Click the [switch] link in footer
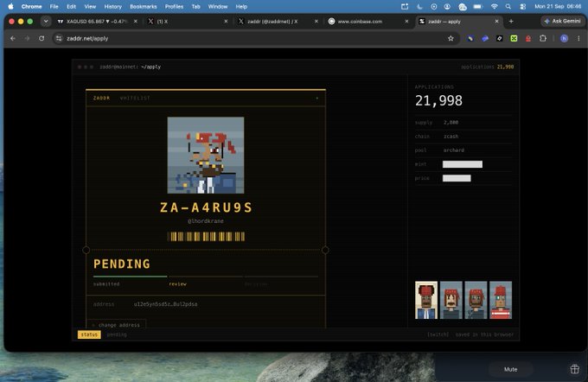Image resolution: width=588 pixels, height=382 pixels. pyautogui.click(x=438, y=334)
